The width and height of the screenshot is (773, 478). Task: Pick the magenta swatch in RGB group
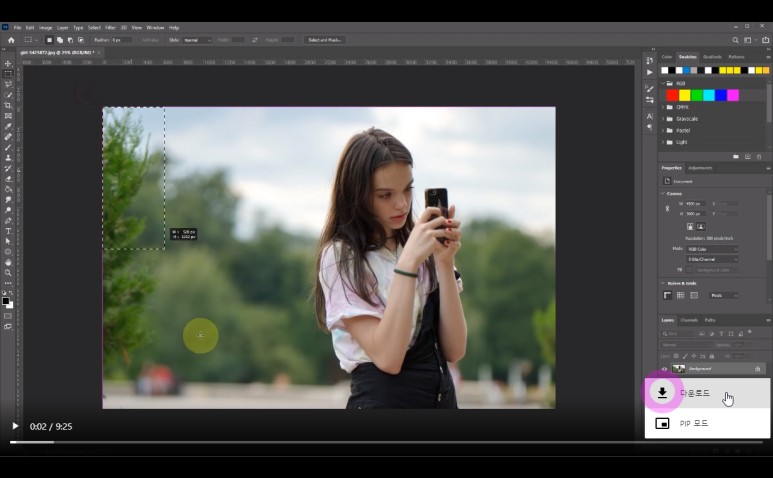point(733,95)
